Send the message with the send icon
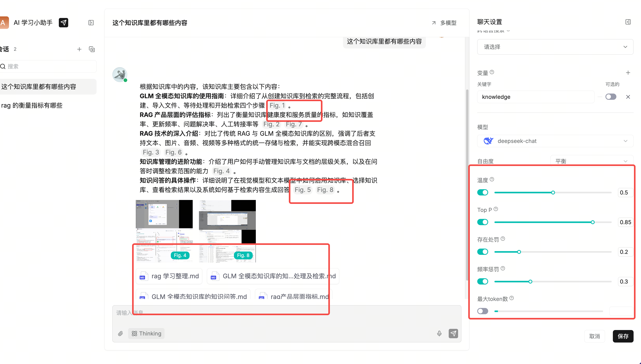 (453, 334)
